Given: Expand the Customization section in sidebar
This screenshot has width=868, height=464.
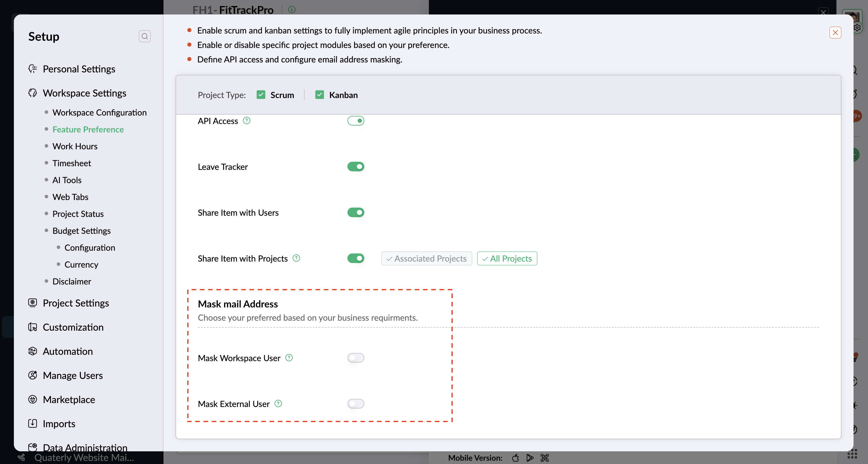Looking at the screenshot, I should (x=73, y=327).
